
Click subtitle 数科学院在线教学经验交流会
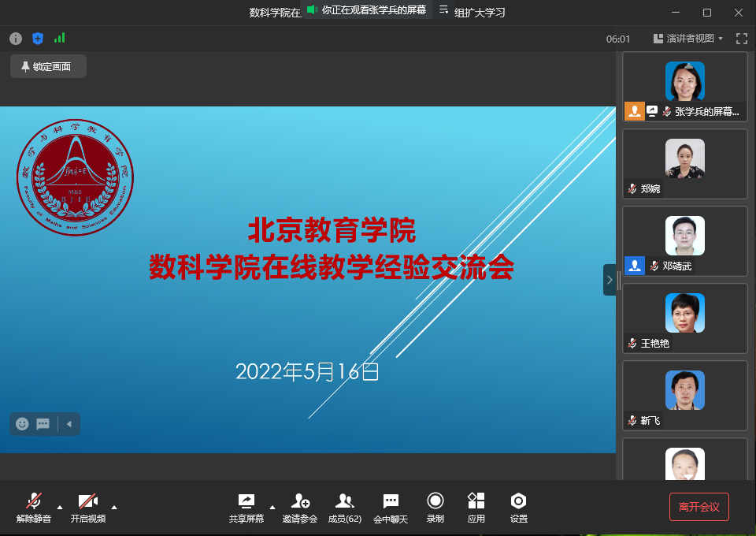(332, 267)
